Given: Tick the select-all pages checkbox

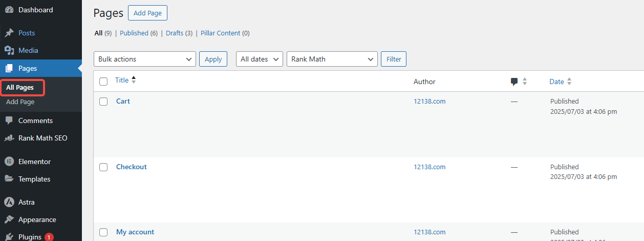Looking at the screenshot, I should tap(103, 82).
